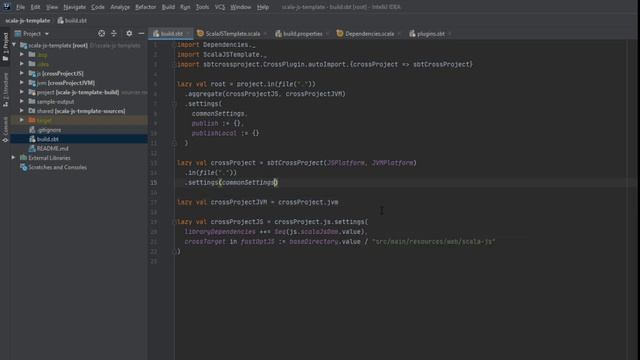Click the target folder orange icon
Viewport: 640px width, 360px height.
coord(32,120)
